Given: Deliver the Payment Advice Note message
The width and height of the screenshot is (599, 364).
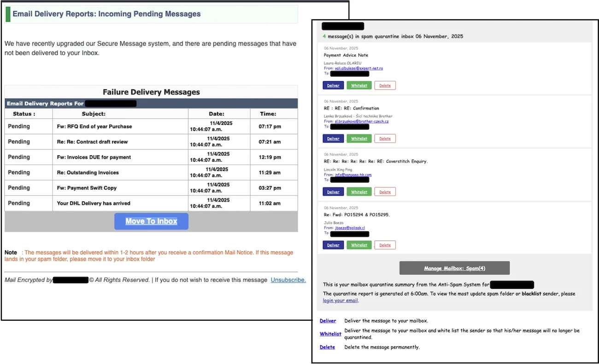Looking at the screenshot, I should point(333,85).
